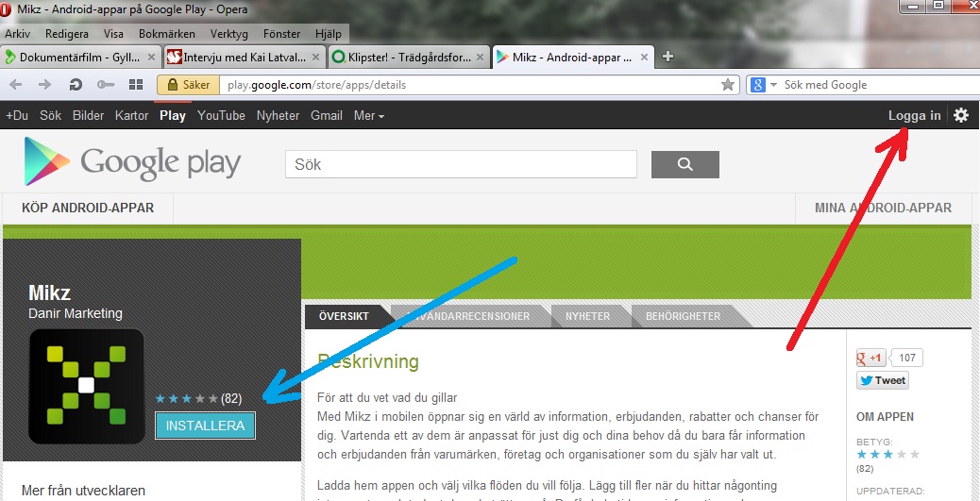Click the Tweet button
980x501 pixels.
coord(883,381)
